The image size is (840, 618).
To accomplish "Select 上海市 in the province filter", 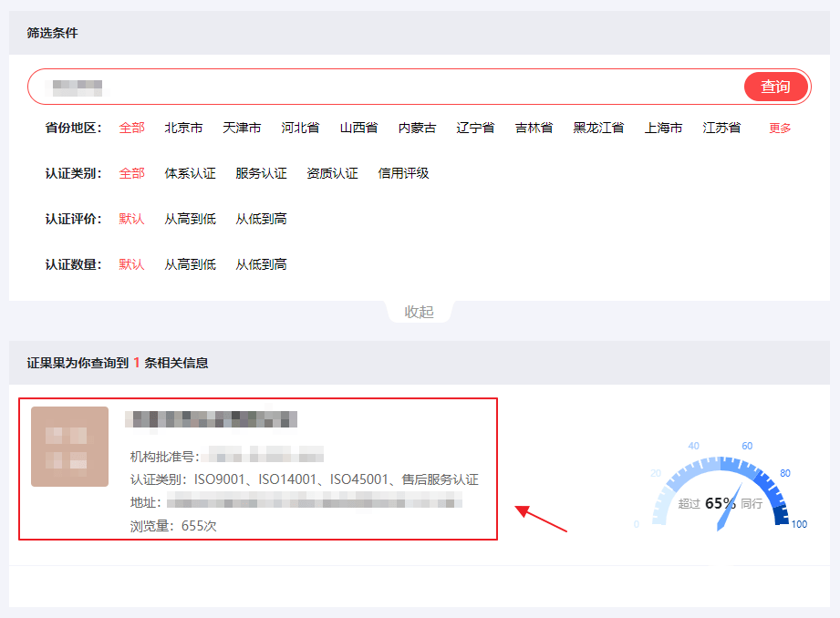I will 662,128.
